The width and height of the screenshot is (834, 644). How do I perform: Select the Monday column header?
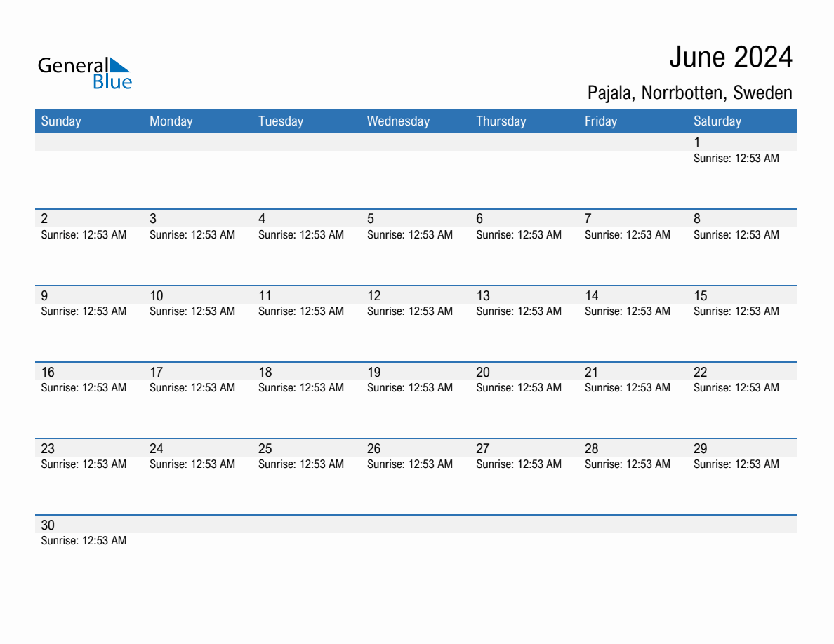tap(171, 121)
